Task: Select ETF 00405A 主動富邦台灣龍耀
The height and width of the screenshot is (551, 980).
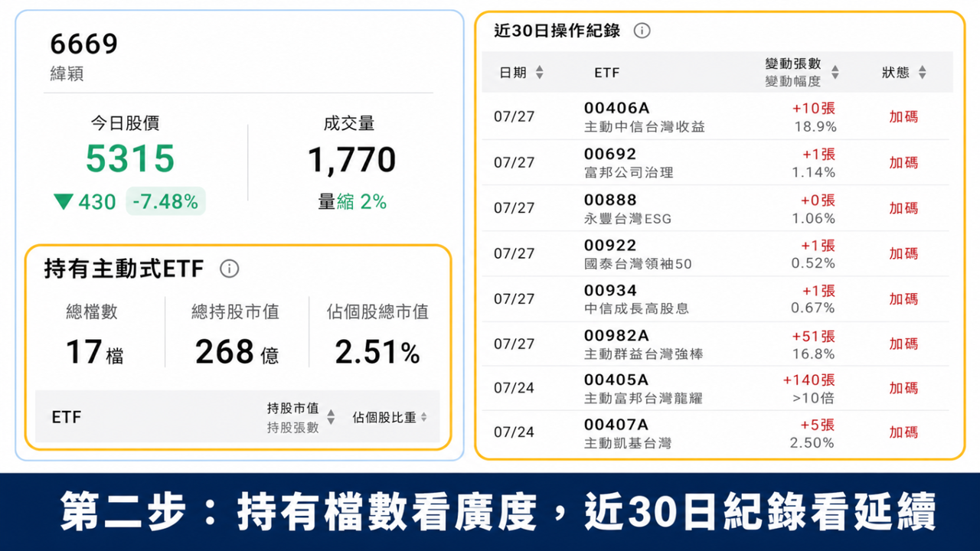Action: pos(642,389)
